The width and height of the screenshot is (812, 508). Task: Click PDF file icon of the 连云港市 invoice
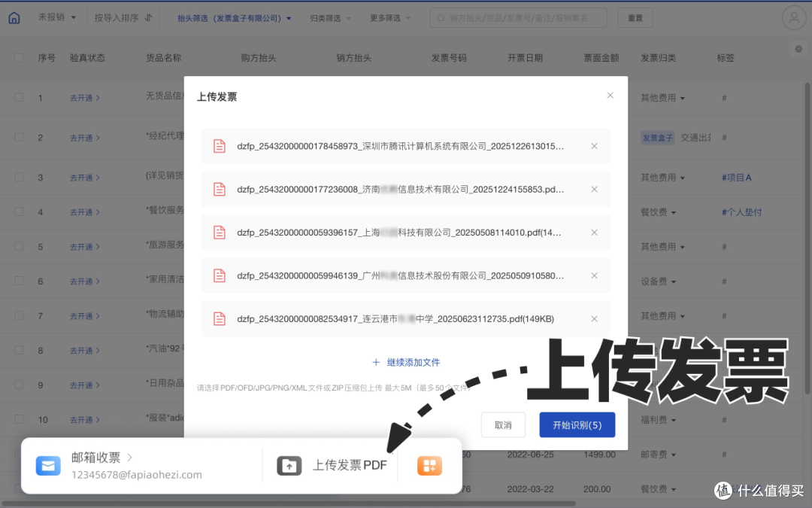220,319
